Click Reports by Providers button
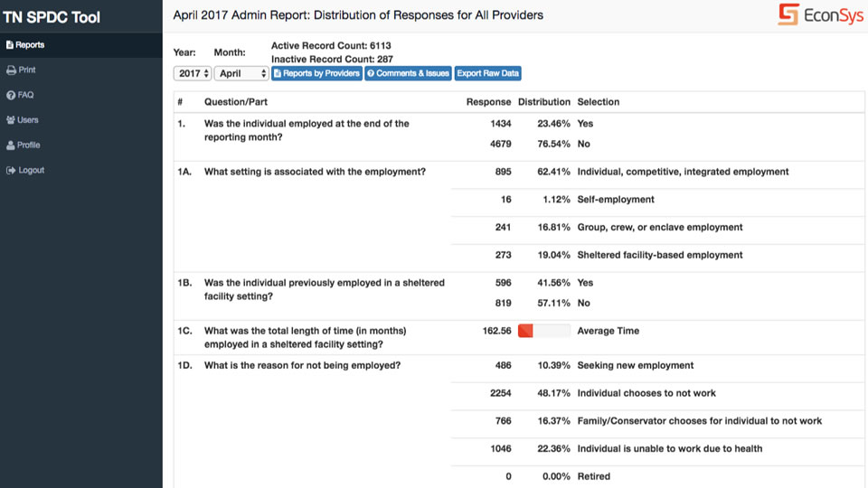 (x=316, y=73)
